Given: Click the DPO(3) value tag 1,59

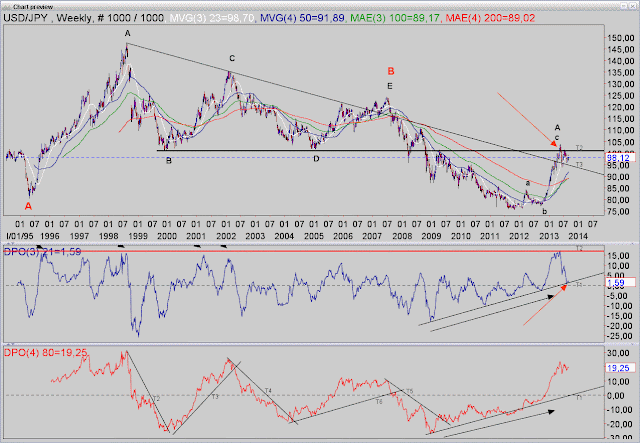Looking at the screenshot, I should click(x=621, y=283).
